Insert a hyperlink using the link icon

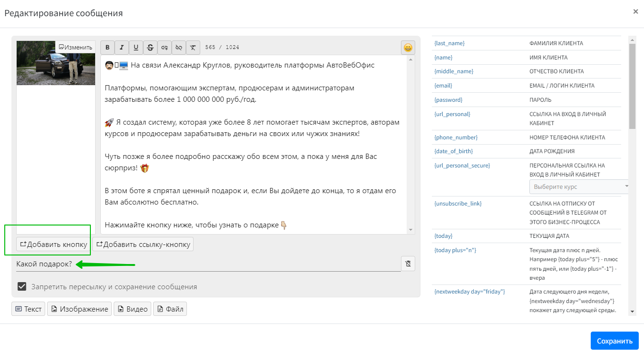(x=165, y=48)
